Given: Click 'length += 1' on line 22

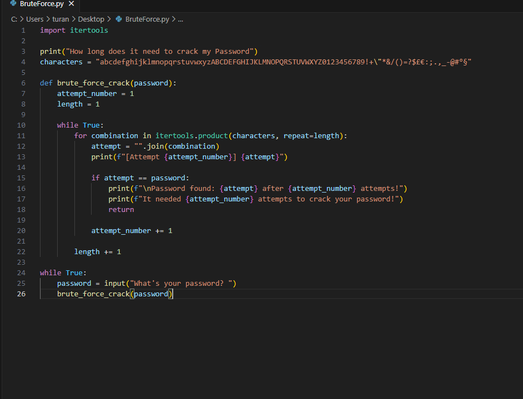Looking at the screenshot, I should [x=97, y=252].
